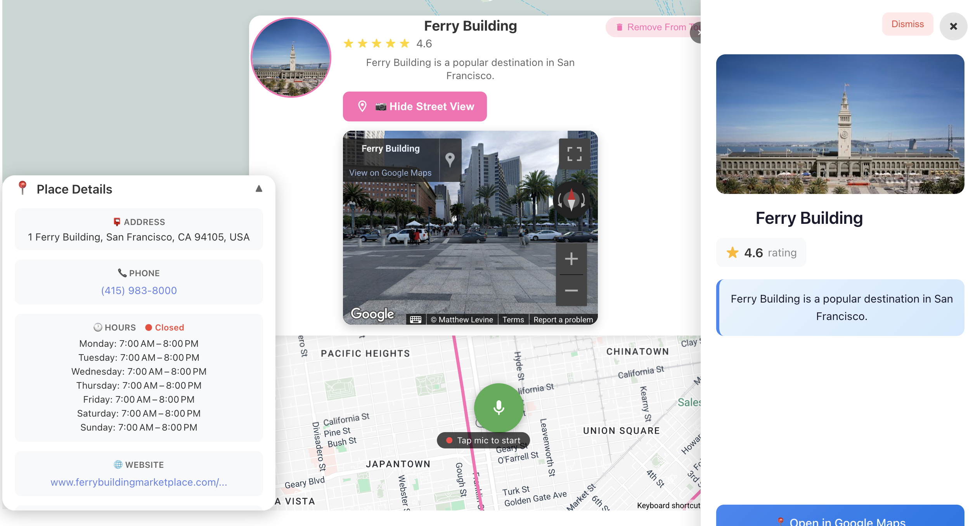Dismiss the Ferry Building panel
Image resolution: width=980 pixels, height=526 pixels.
click(907, 24)
